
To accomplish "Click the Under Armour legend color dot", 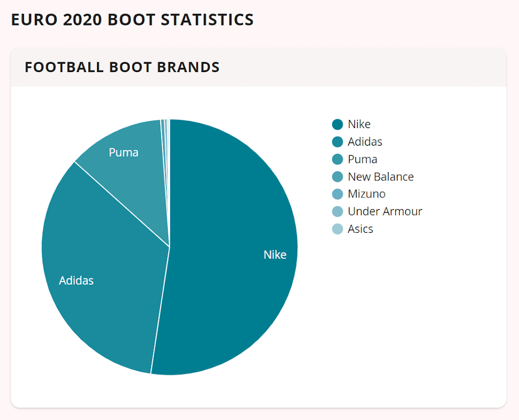I will [337, 212].
